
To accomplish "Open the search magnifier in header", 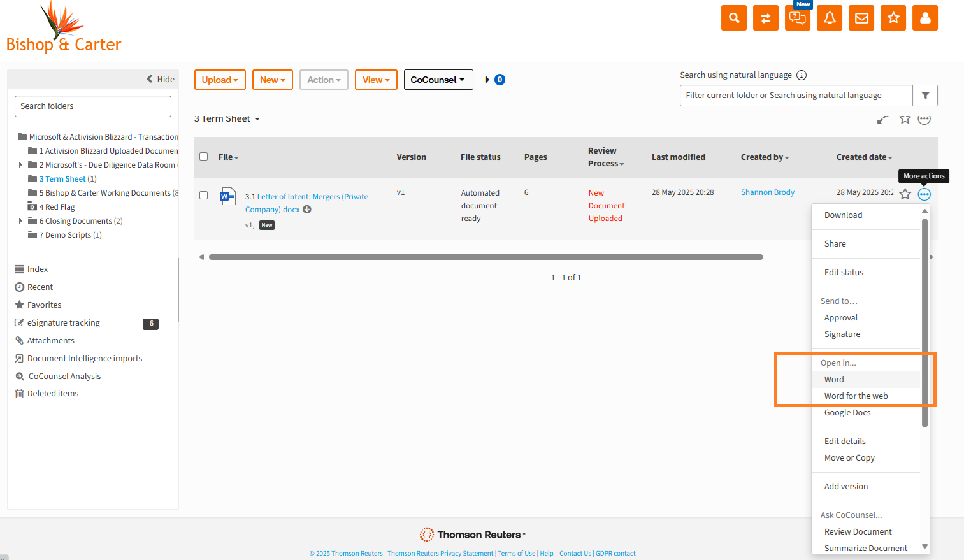I will [x=734, y=18].
